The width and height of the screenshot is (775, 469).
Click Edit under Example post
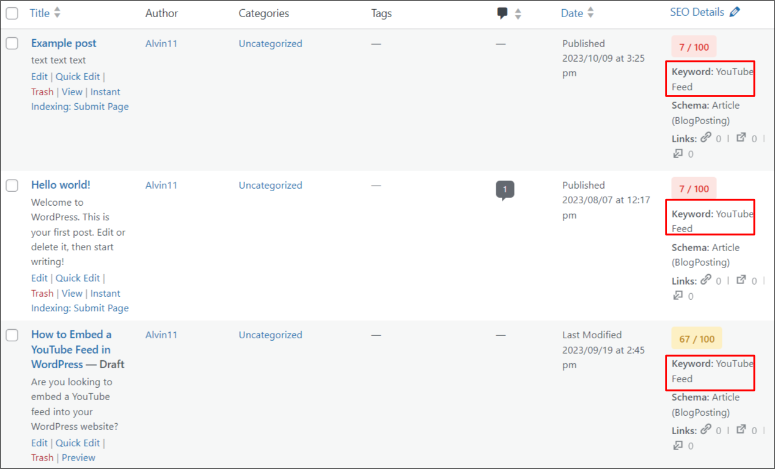tap(39, 77)
